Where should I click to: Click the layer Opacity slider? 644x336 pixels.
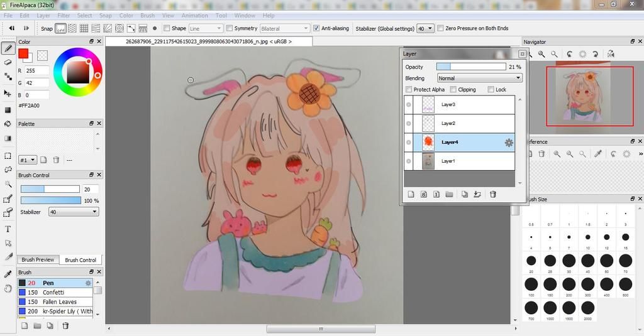471,67
